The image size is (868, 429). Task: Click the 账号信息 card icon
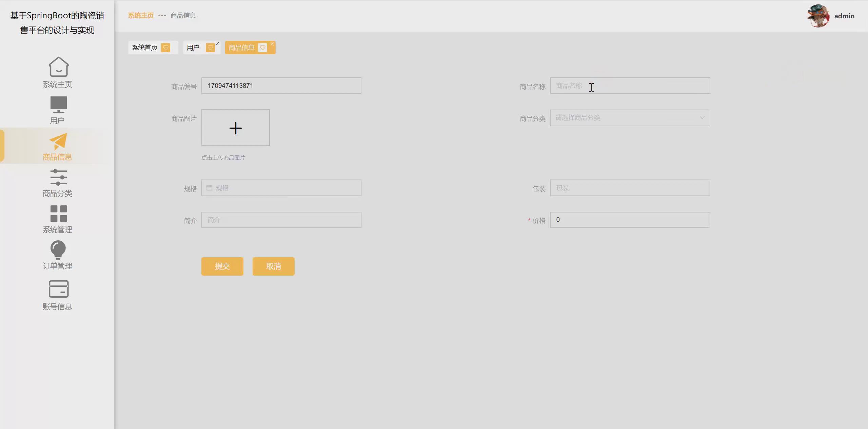tap(58, 289)
